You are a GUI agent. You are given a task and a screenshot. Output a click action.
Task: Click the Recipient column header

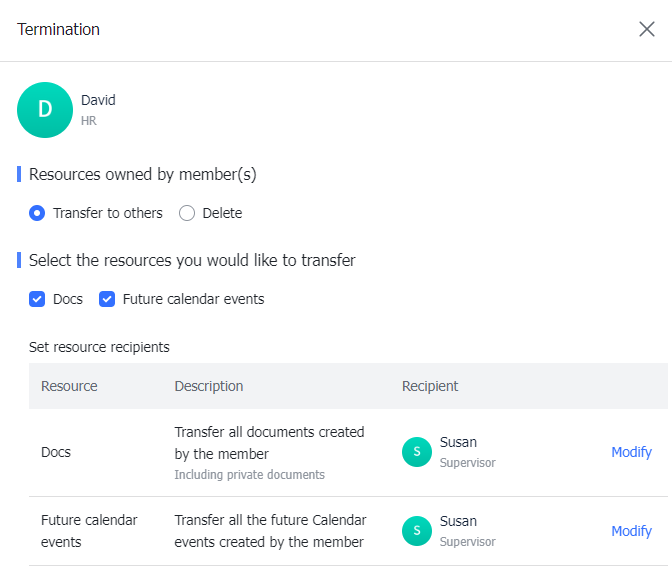coord(430,386)
